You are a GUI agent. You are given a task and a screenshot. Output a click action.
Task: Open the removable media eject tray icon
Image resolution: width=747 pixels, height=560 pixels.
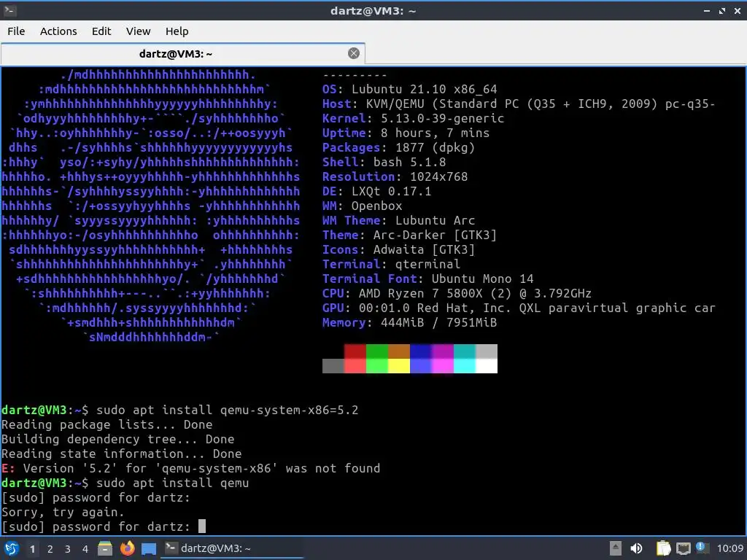point(616,548)
